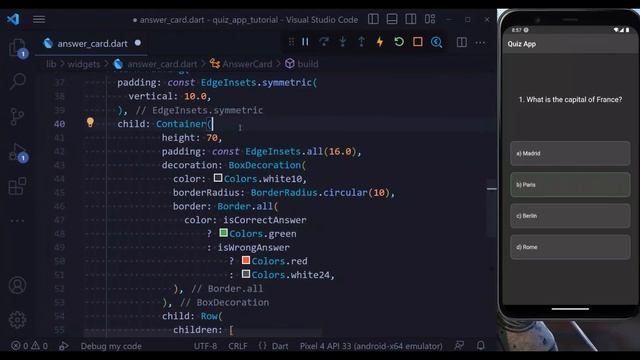Image resolution: width=640 pixels, height=360 pixels.
Task: Choose answer d) Rome in emulator
Action: click(x=570, y=247)
